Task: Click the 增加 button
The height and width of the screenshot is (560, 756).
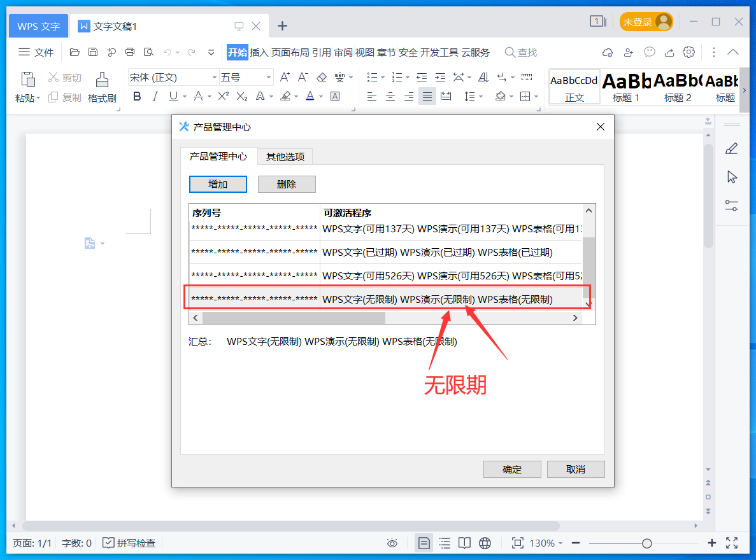Action: 218,184
